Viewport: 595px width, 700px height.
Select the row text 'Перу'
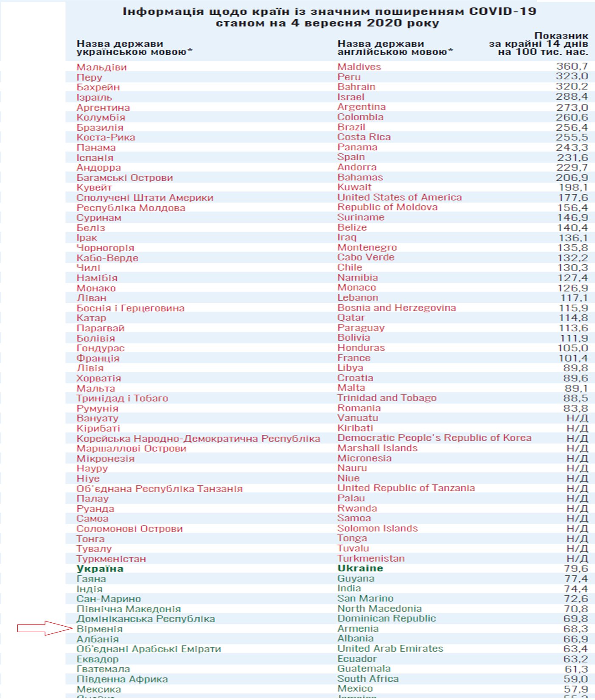(x=89, y=77)
